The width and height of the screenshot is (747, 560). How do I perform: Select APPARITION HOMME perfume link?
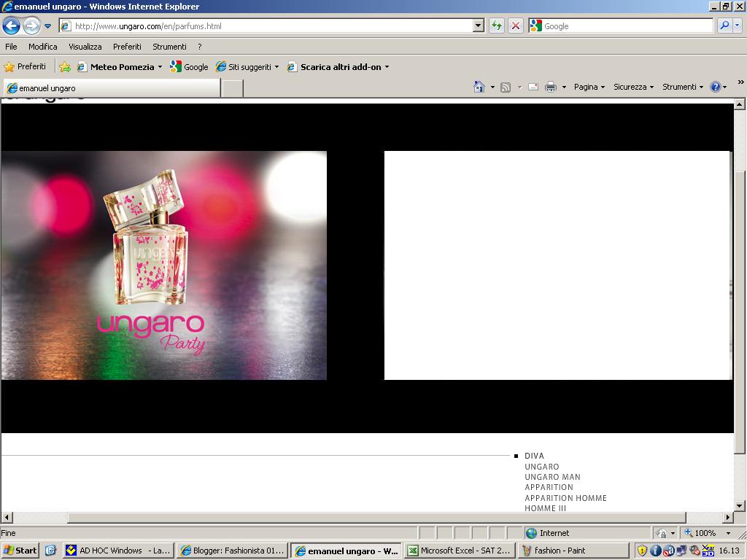[x=565, y=498]
